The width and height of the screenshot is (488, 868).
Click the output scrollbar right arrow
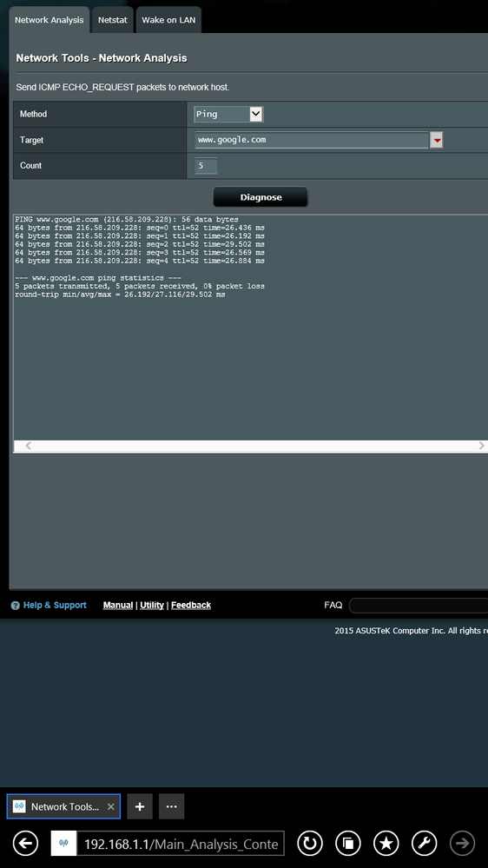click(x=481, y=446)
